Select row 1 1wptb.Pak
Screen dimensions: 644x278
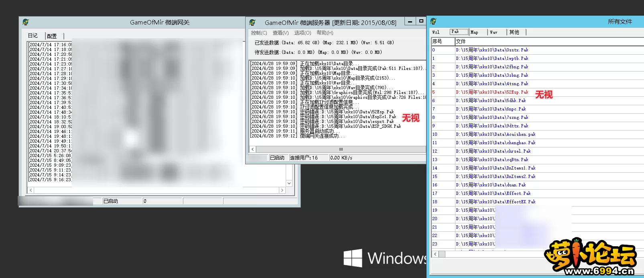pos(538,59)
